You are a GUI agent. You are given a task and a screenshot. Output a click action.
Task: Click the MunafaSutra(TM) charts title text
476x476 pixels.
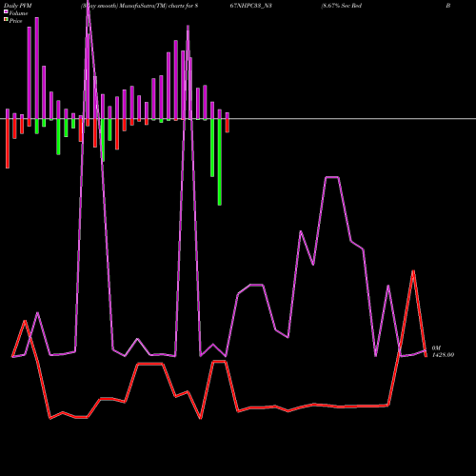pos(140,6)
